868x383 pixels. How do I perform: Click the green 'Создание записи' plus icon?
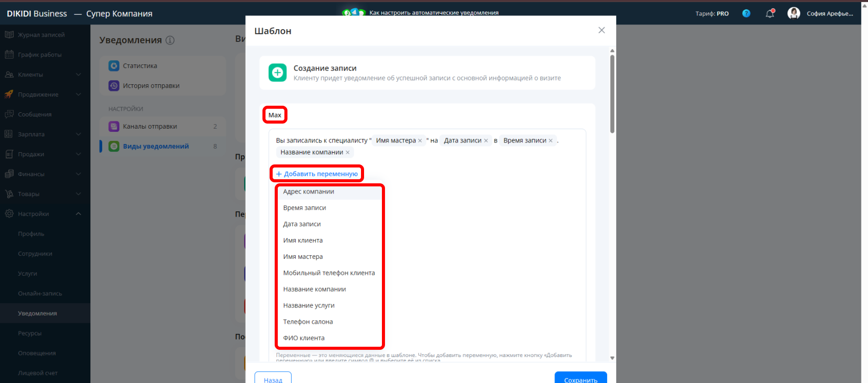click(x=278, y=73)
